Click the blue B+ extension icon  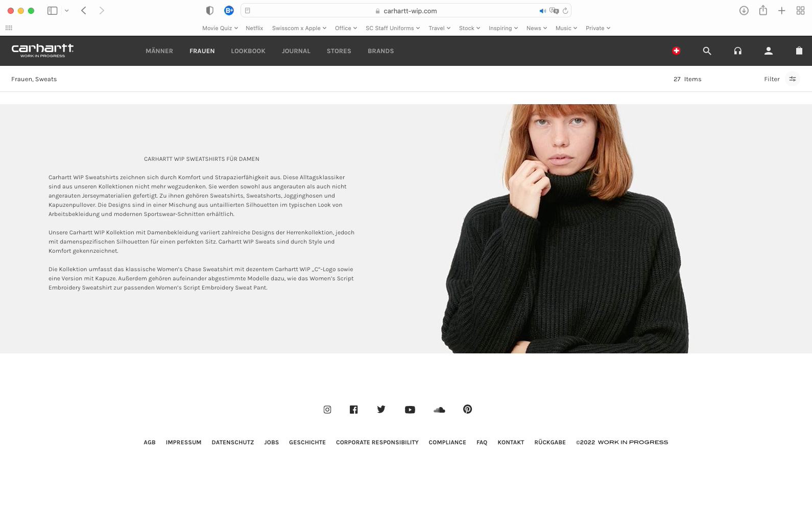pos(229,11)
